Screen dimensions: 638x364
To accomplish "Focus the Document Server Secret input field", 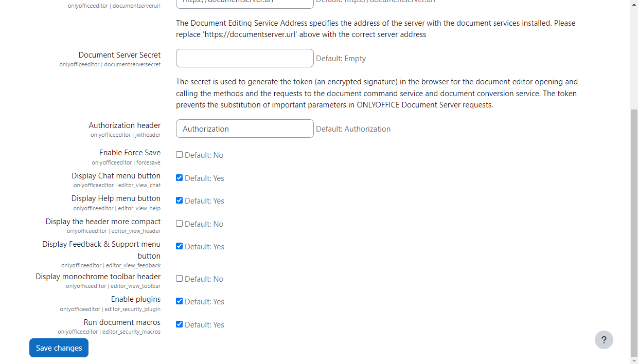I will coord(244,58).
